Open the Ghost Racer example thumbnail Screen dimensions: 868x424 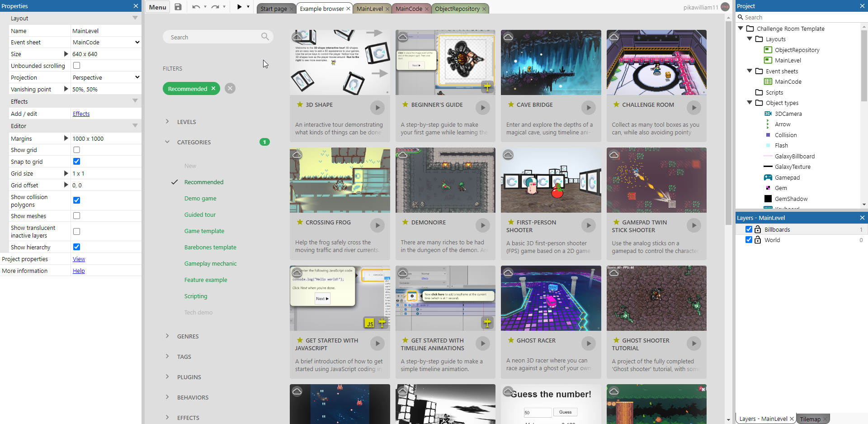[x=551, y=298]
